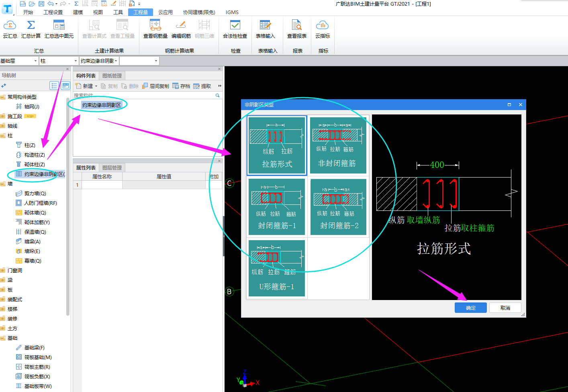Click the 400 dimension value in preview

pos(437,165)
